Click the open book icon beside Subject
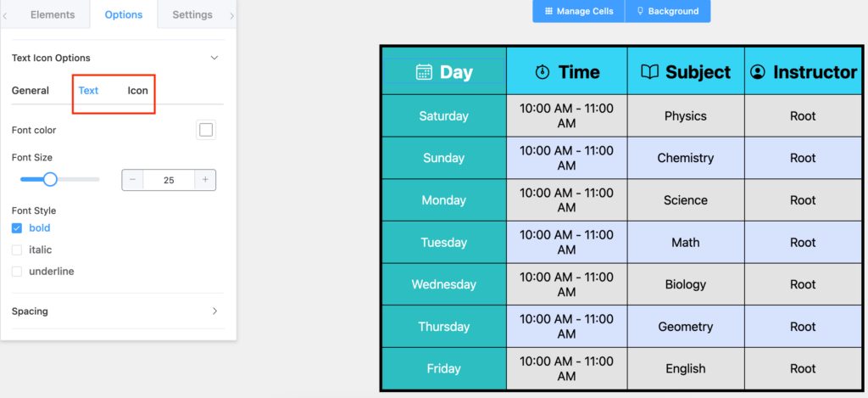The image size is (868, 398). (649, 72)
